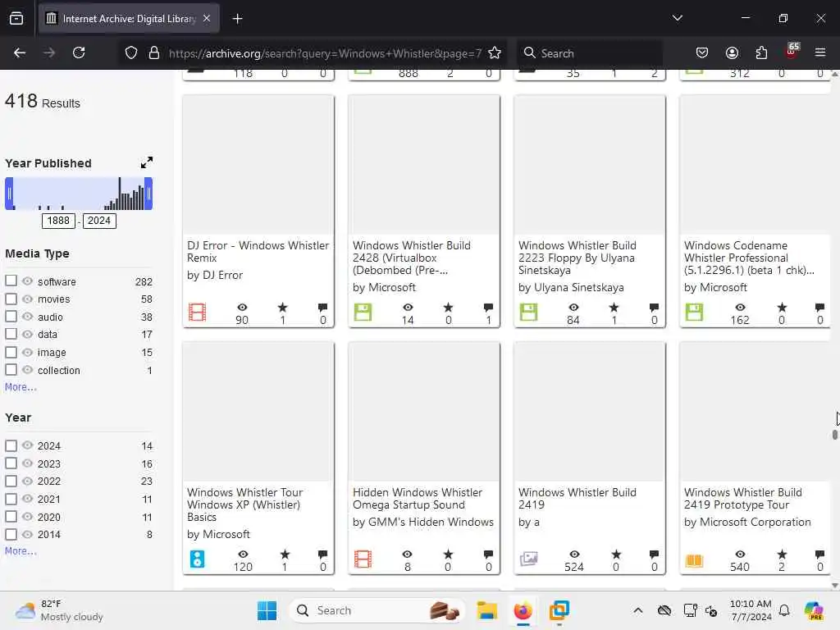Check the 2014 year box
Viewport: 840px width, 630px height.
11,533
